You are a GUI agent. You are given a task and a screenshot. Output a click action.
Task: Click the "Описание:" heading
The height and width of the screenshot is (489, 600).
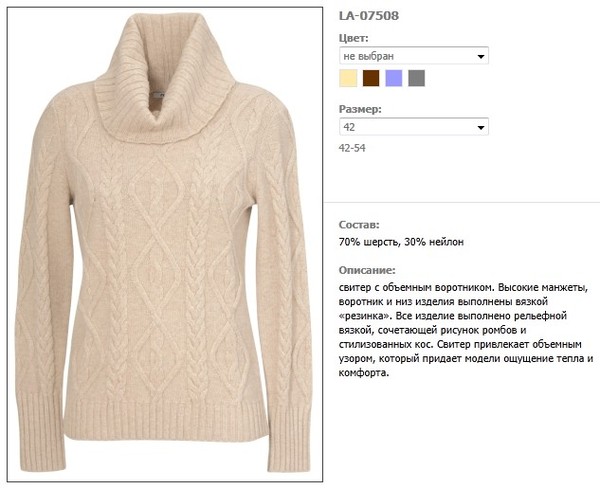pyautogui.click(x=367, y=270)
